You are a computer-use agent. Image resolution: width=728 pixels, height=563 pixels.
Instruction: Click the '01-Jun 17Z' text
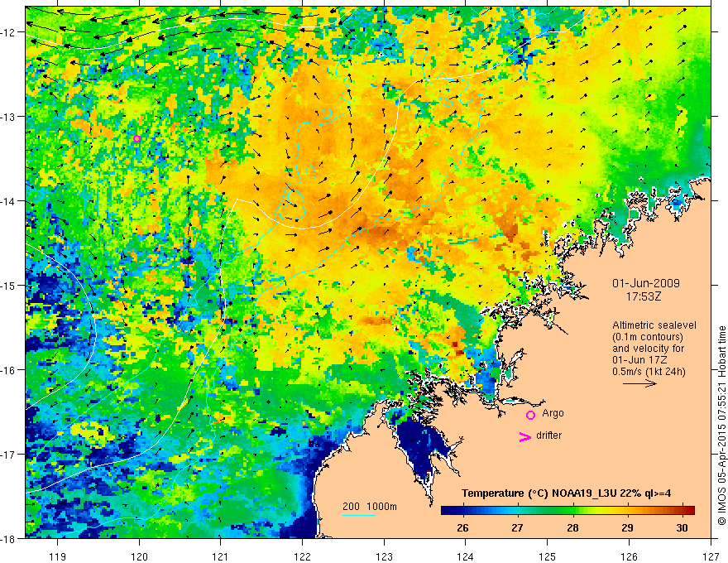pyautogui.click(x=641, y=360)
